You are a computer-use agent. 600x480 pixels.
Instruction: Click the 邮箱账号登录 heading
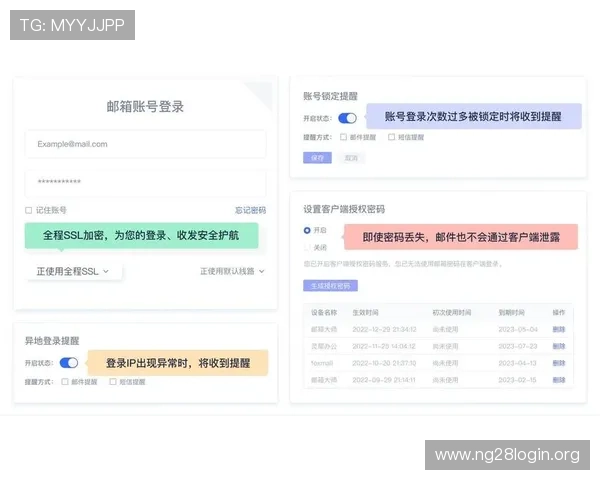click(145, 106)
